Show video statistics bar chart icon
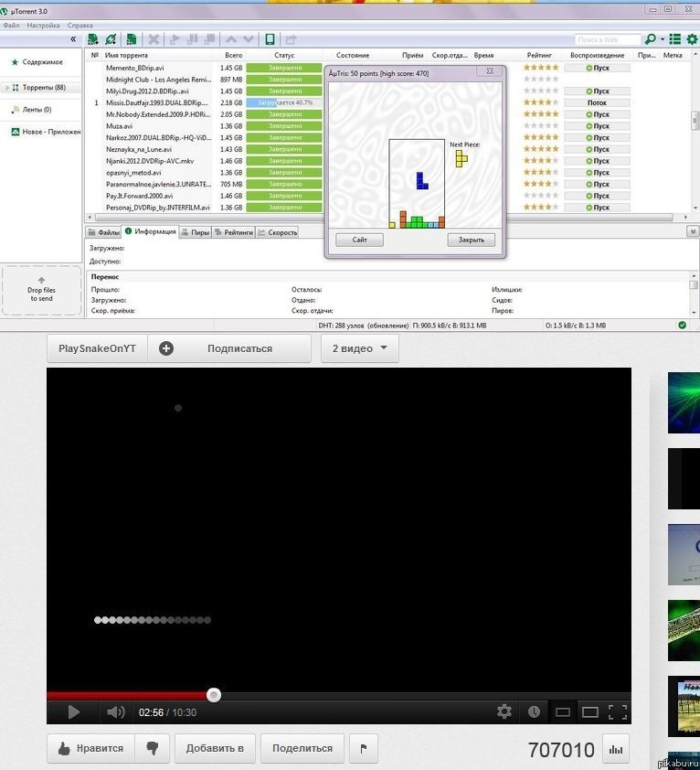 pos(617,750)
